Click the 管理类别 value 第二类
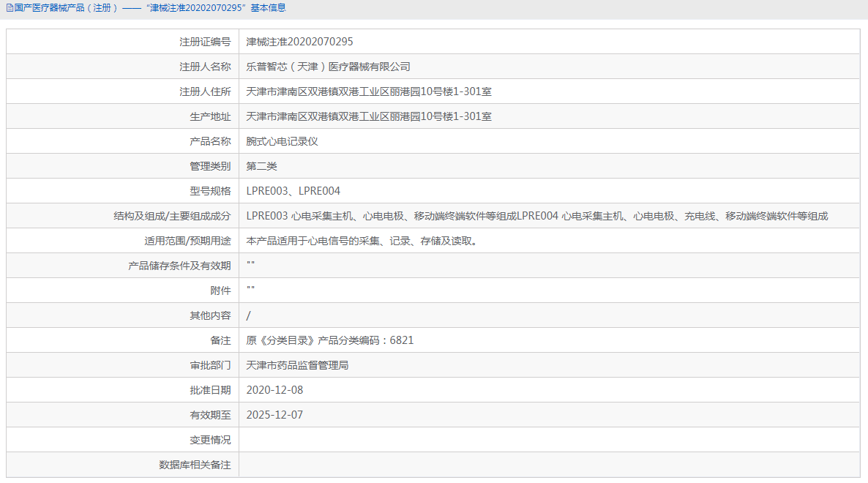Image resolution: width=868 pixels, height=483 pixels. 259,165
